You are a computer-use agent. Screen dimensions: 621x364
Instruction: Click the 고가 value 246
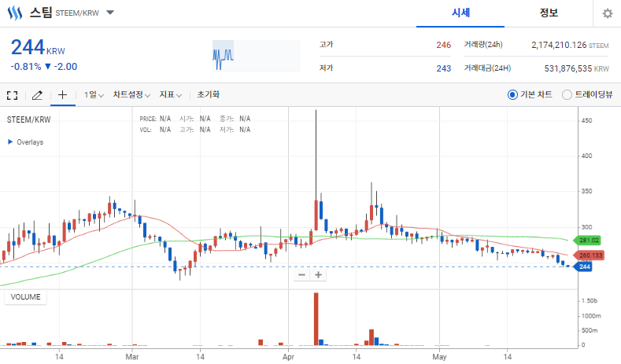click(444, 45)
